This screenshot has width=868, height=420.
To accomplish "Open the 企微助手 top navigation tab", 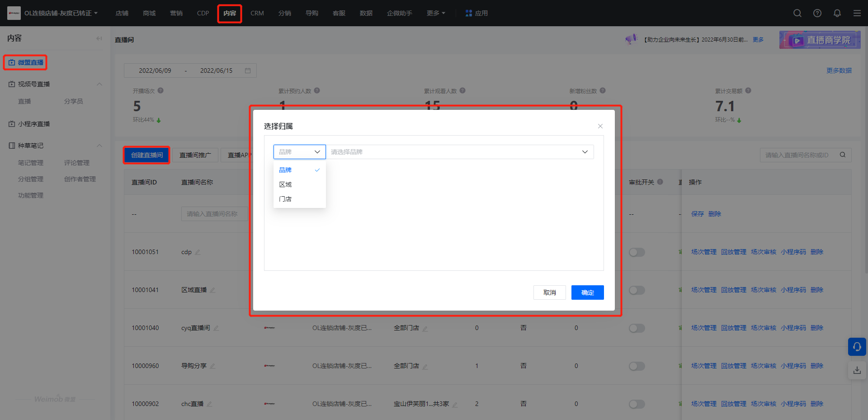I will [400, 13].
